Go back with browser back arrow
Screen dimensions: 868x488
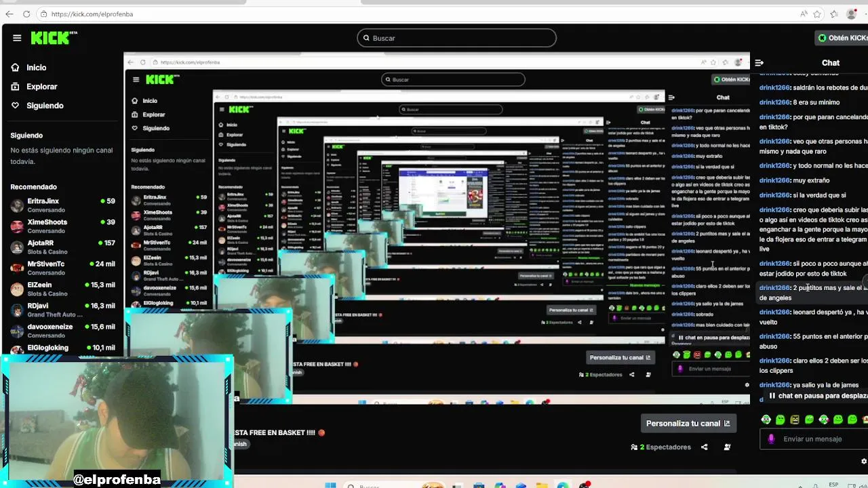[9, 14]
